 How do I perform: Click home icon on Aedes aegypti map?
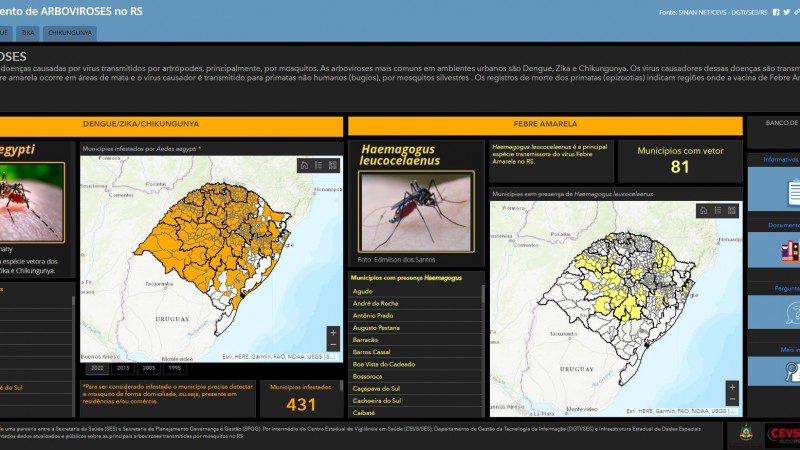coord(304,165)
